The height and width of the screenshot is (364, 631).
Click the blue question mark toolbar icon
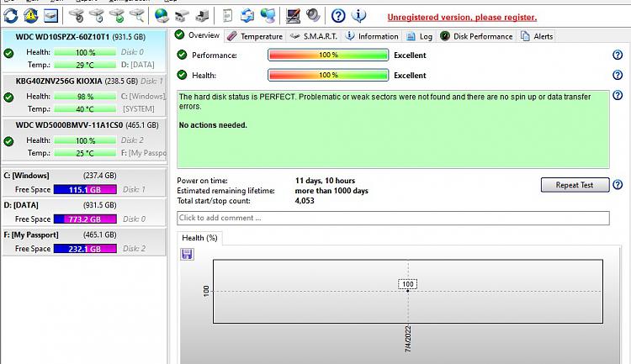338,16
